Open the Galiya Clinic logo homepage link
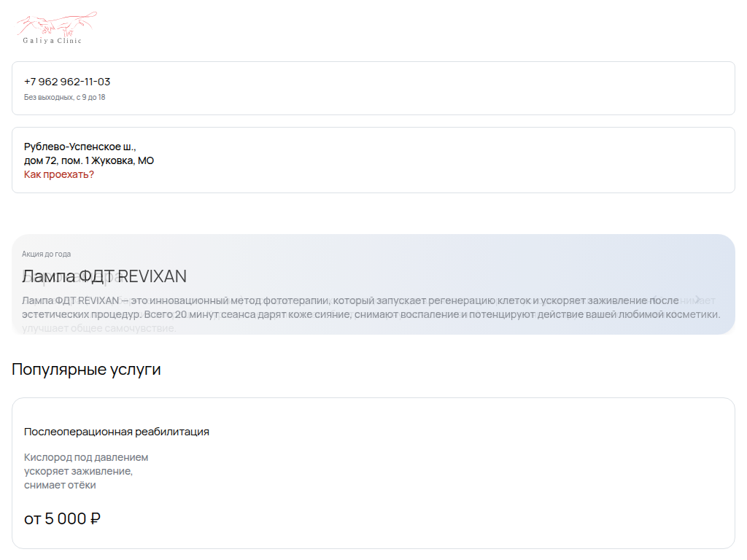 (57, 28)
